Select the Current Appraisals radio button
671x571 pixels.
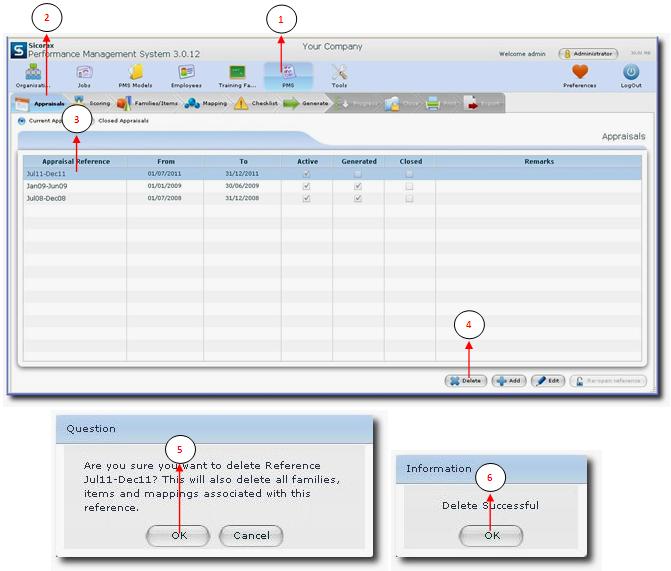[22, 121]
